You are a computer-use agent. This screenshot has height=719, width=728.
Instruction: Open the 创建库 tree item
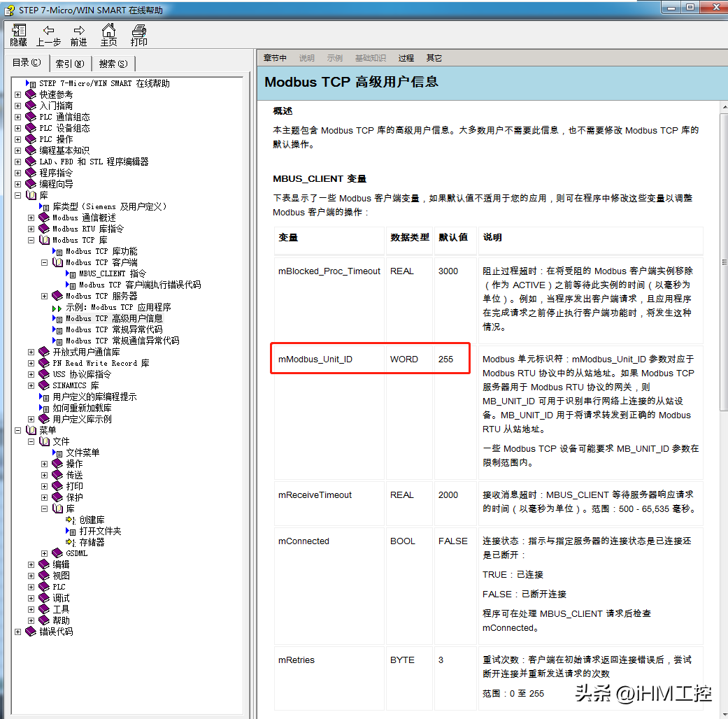[x=92, y=520]
